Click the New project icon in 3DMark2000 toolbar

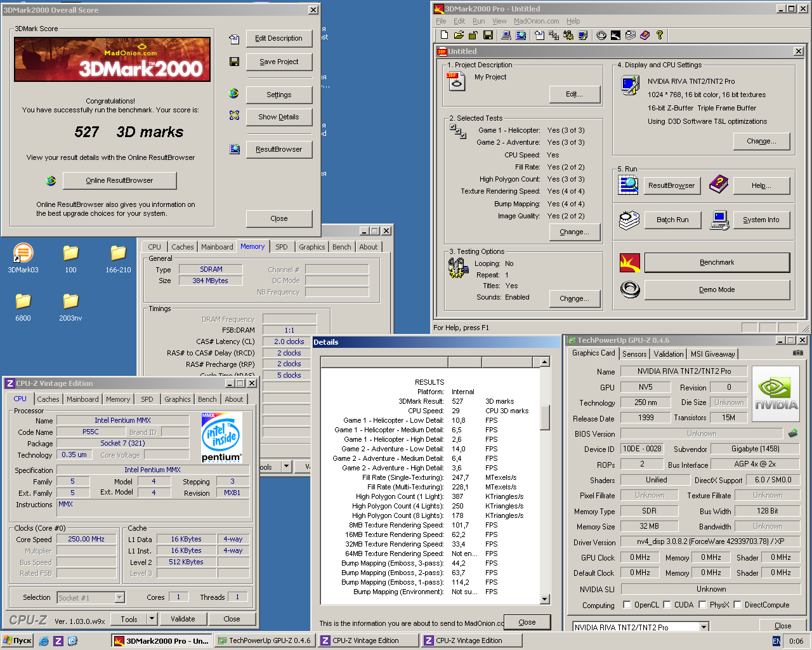click(444, 35)
